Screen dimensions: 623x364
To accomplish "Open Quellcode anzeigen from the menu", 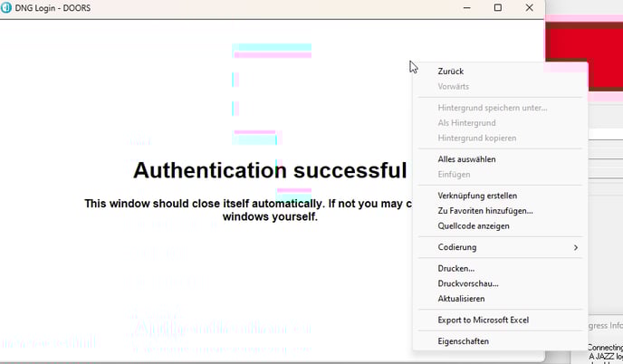I will click(474, 226).
